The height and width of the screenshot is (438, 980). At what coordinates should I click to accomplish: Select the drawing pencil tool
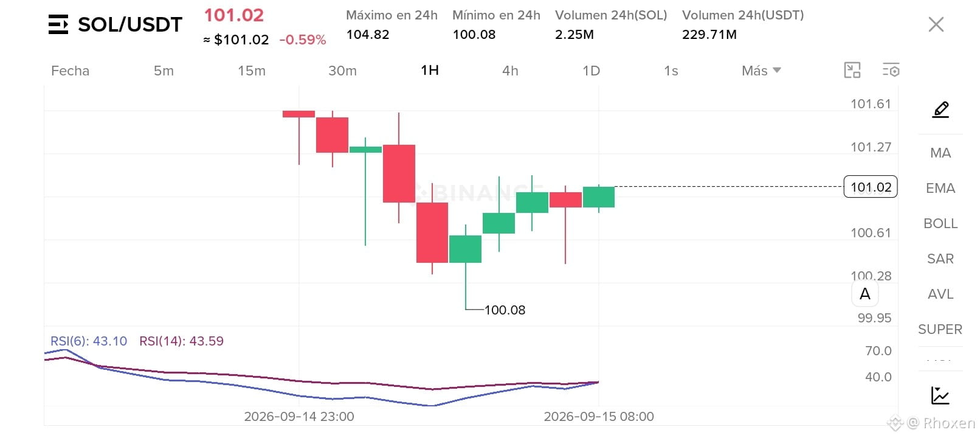pyautogui.click(x=940, y=109)
